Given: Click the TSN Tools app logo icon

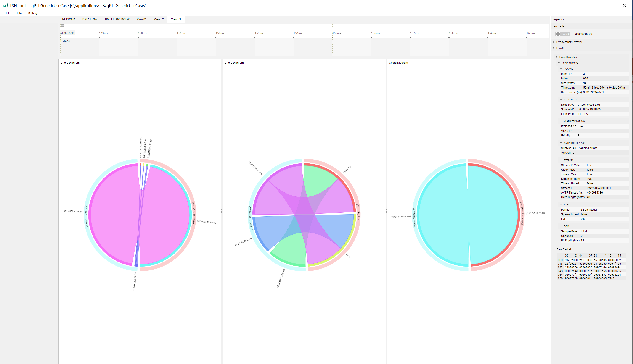Looking at the screenshot, I should [5, 5].
